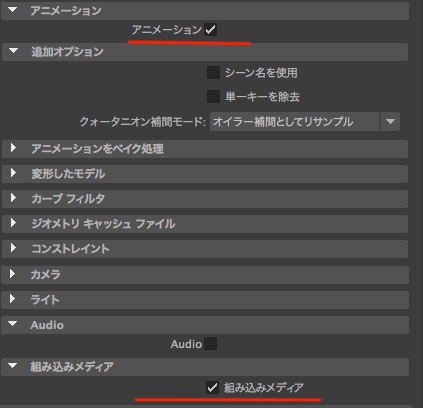Image resolution: width=423 pixels, height=408 pixels.
Task: Enable the シーン名を使用 checkbox
Action: coord(213,72)
